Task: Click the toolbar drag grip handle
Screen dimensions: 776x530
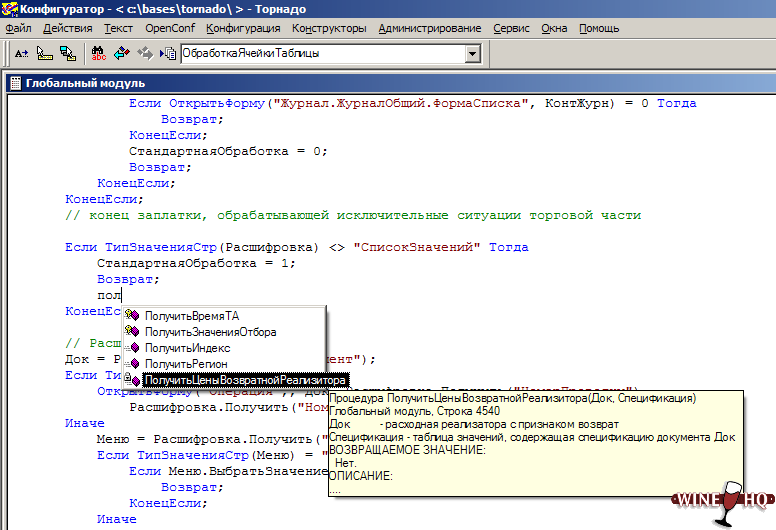Action: click(x=6, y=53)
